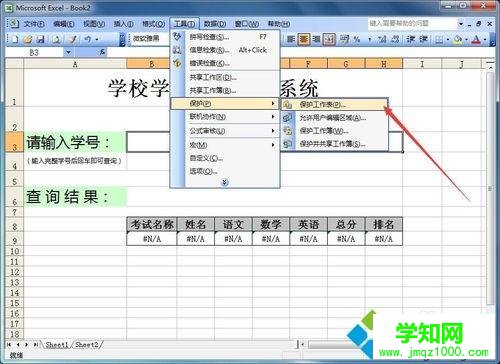
Task: Open the 视图(V) menu
Action: [94, 24]
